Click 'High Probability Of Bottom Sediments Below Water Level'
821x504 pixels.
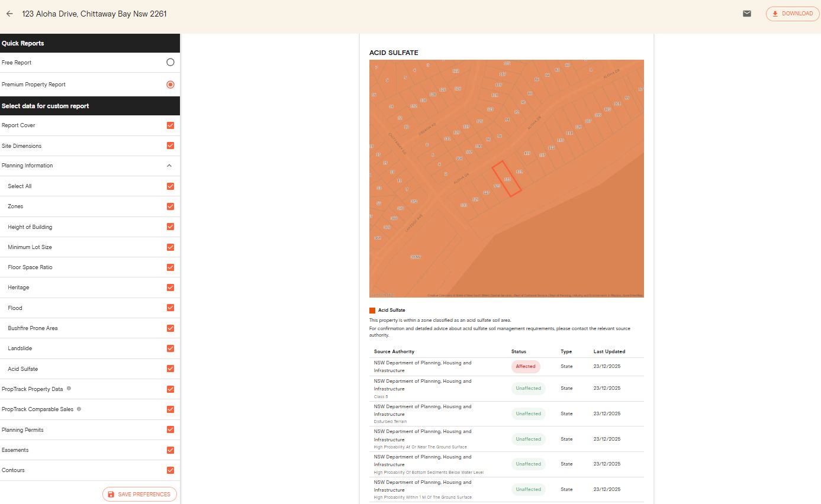click(x=429, y=473)
